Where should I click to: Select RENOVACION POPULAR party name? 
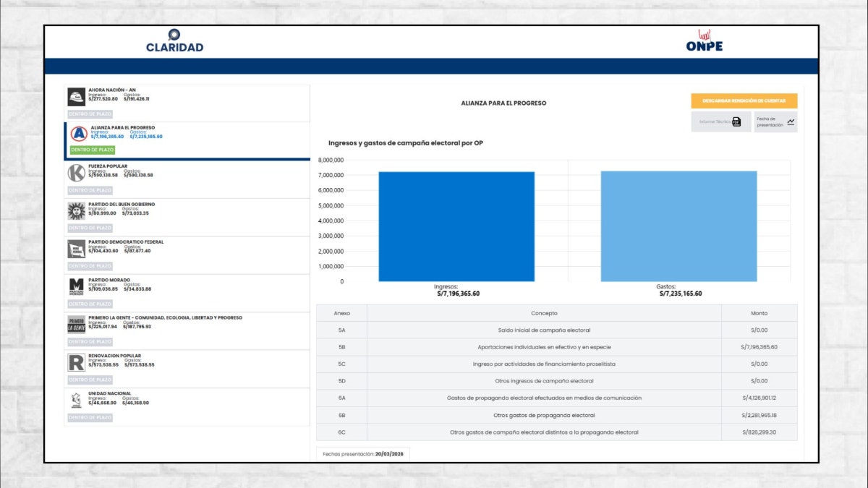[x=114, y=356]
